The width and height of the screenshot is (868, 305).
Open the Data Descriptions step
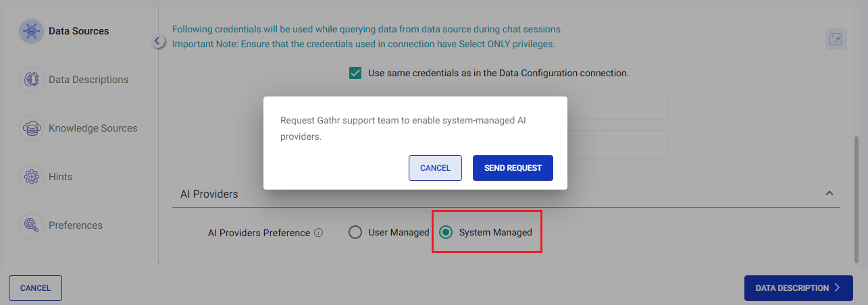point(88,80)
